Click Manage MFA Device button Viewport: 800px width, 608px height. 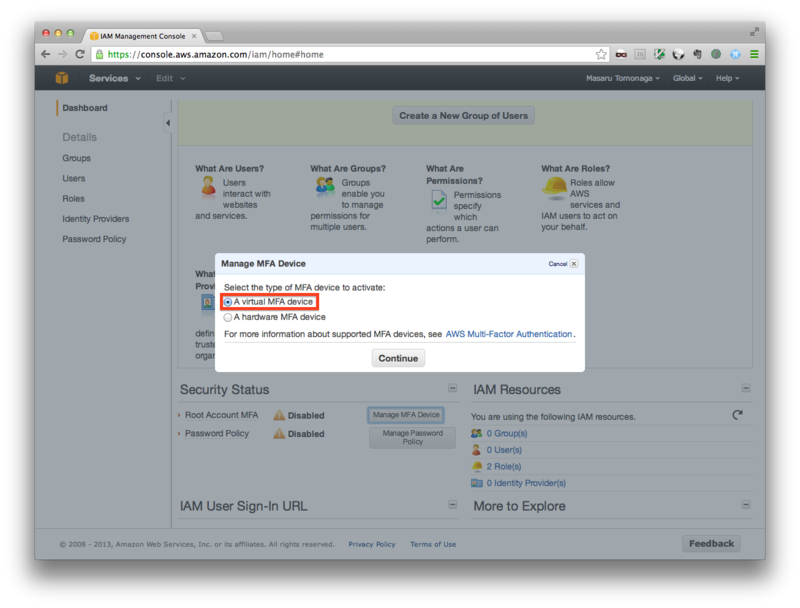[x=406, y=415]
